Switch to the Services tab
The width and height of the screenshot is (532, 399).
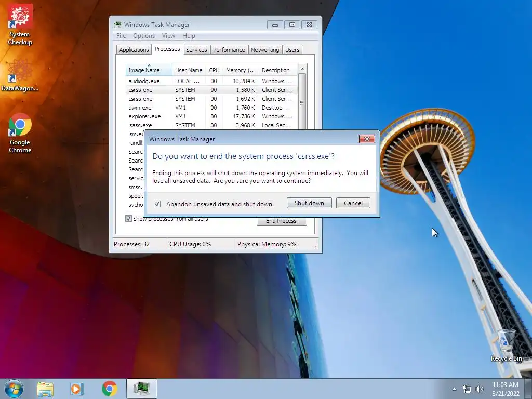pyautogui.click(x=196, y=50)
